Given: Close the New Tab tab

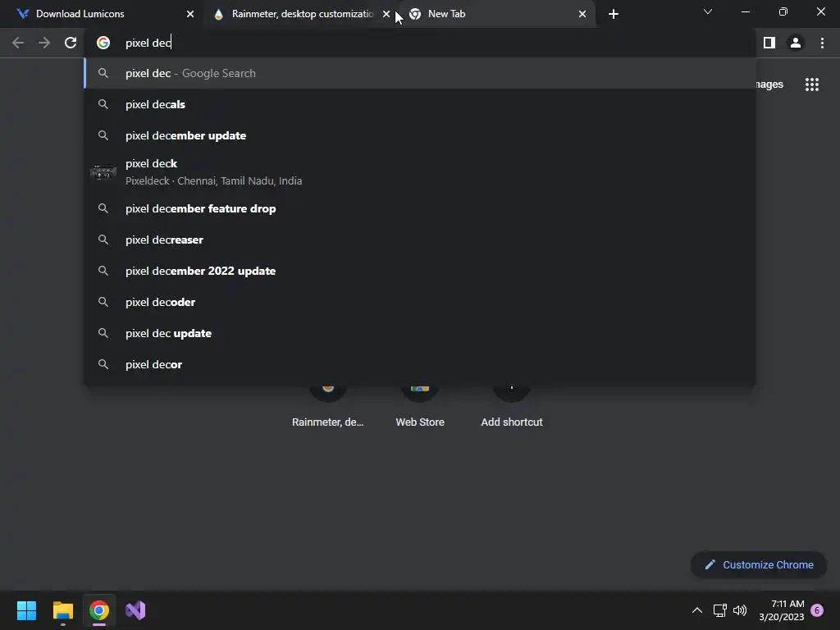Looking at the screenshot, I should tap(582, 14).
